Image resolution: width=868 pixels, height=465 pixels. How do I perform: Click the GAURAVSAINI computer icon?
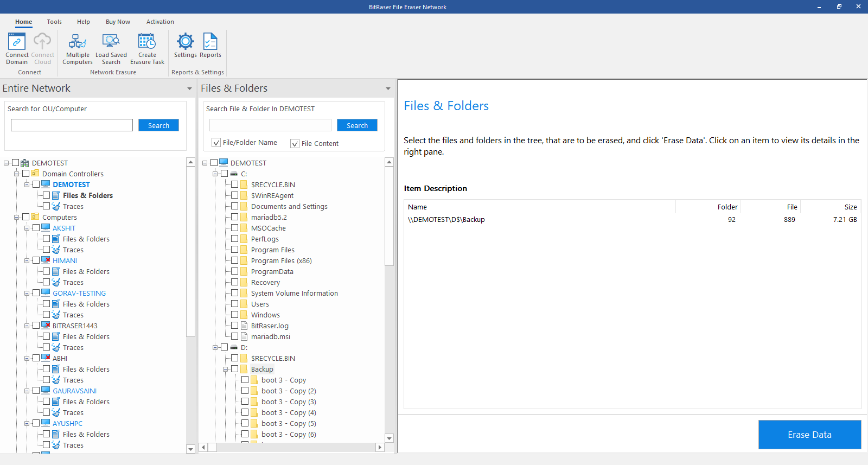pos(46,391)
